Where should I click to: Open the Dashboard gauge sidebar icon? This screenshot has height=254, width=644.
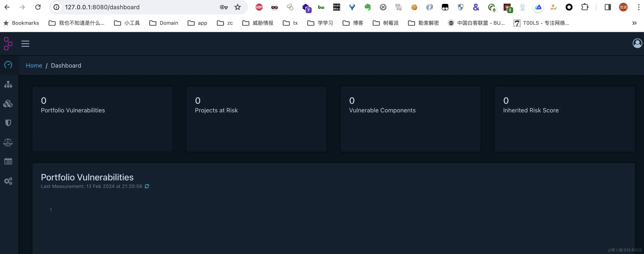coord(8,65)
